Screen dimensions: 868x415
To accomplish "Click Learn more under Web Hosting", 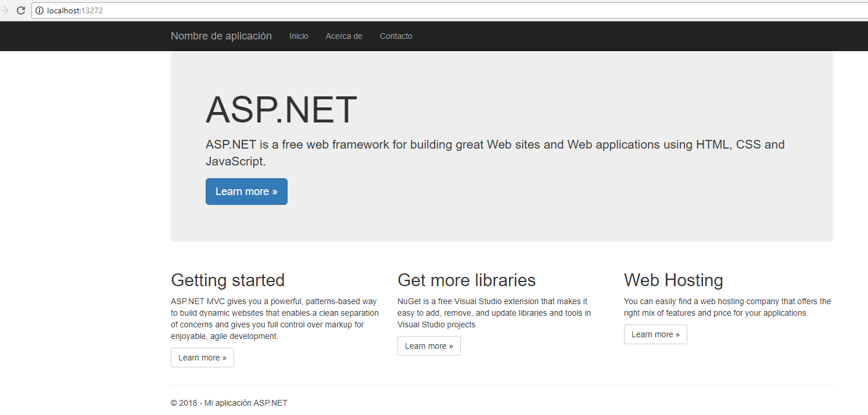I will [655, 334].
